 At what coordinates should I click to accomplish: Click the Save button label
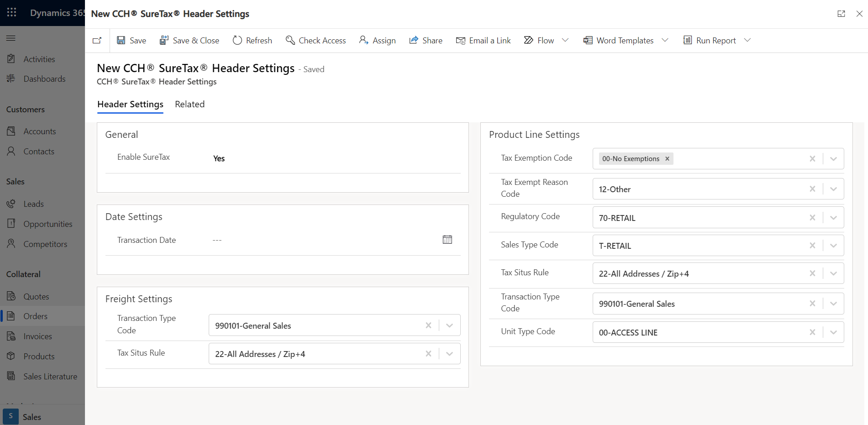click(138, 41)
